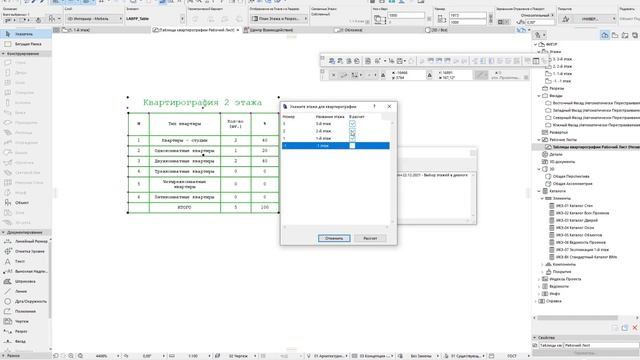Open Общая Перспектива 3D view
The image size is (640, 360).
click(x=571, y=176)
